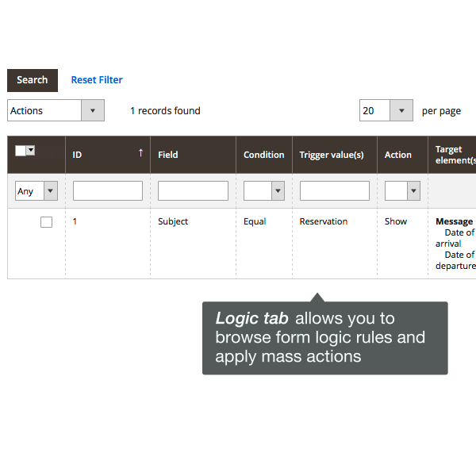The image size is (476, 476).
Task: Click the Message target element text
Action: point(454,221)
